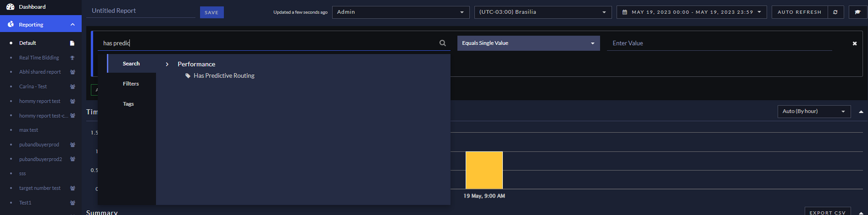
Task: Click shared-users icon beside target number test
Action: click(x=73, y=188)
